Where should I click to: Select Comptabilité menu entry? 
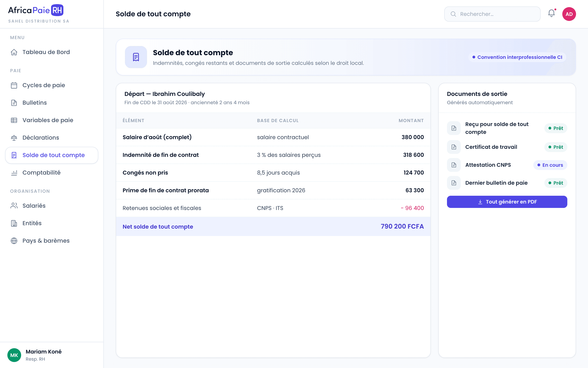click(x=51, y=173)
